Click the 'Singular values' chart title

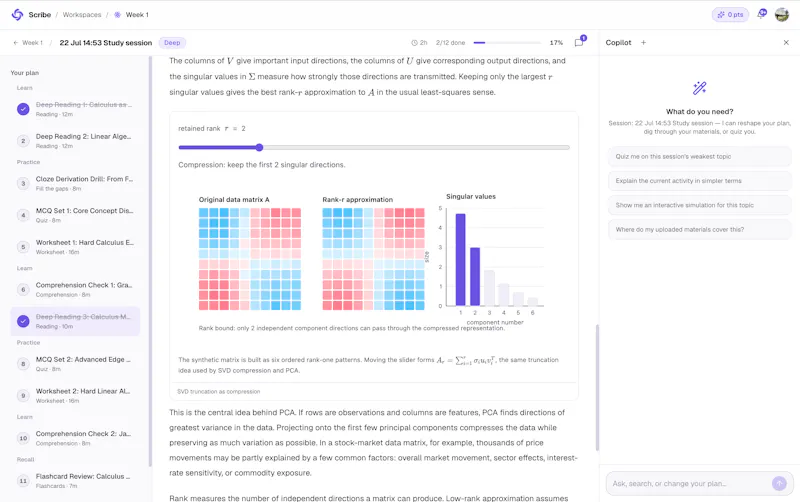[x=471, y=196]
